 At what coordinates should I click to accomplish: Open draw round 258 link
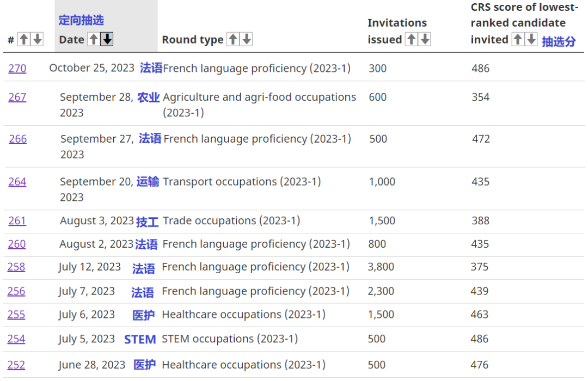16,267
